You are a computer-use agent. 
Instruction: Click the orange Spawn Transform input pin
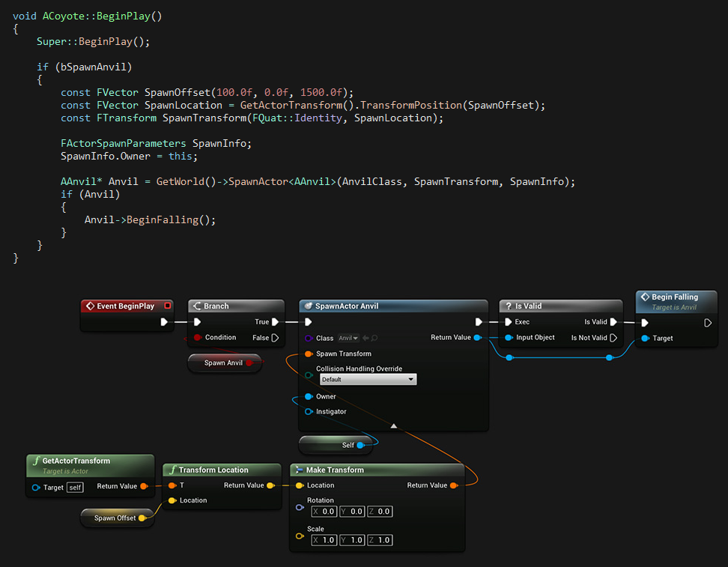309,354
